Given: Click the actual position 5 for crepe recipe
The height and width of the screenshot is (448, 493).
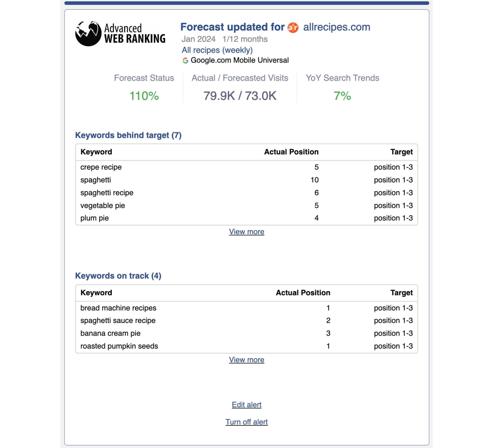Looking at the screenshot, I should pos(316,167).
